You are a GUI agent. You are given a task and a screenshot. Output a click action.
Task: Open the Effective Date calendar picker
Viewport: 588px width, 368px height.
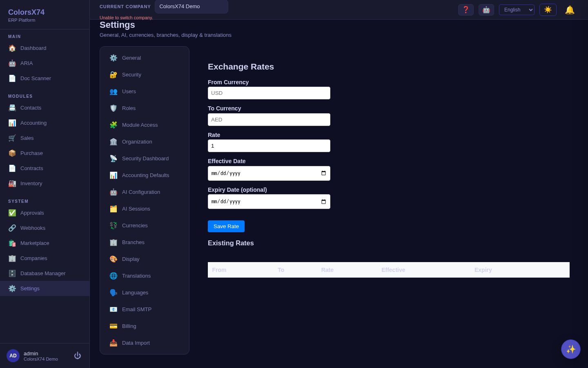[x=323, y=173]
